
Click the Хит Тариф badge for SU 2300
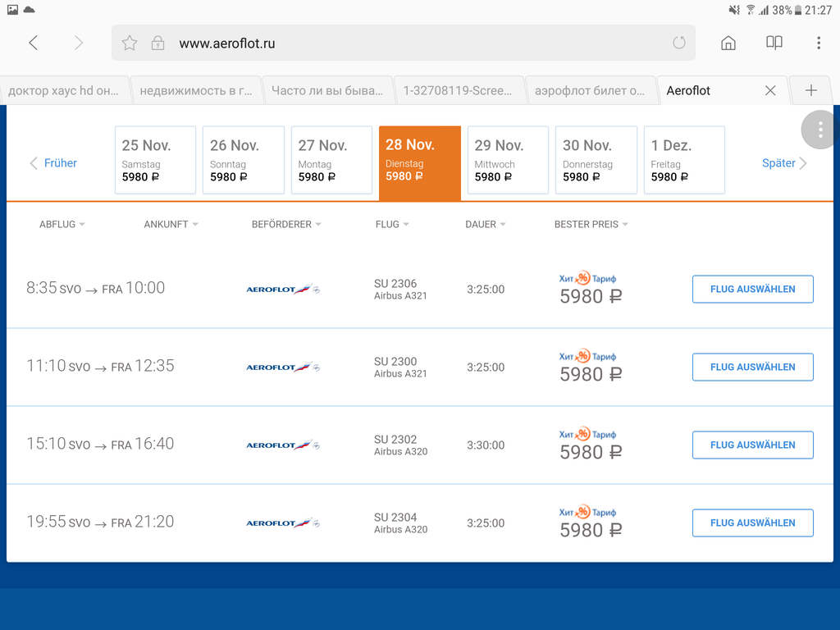[x=587, y=356]
